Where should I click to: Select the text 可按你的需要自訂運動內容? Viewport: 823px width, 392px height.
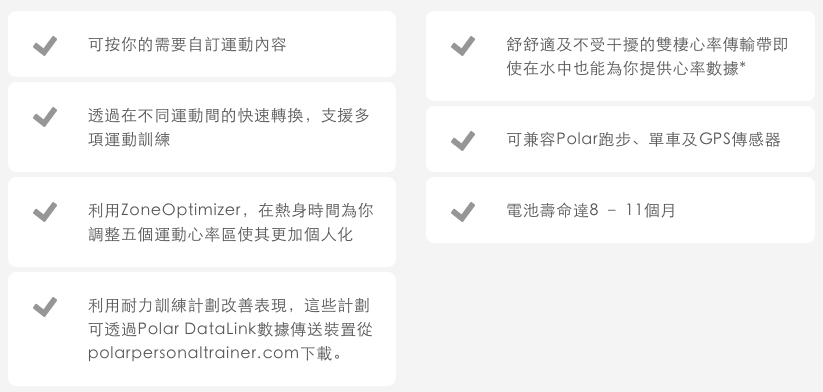pos(187,45)
